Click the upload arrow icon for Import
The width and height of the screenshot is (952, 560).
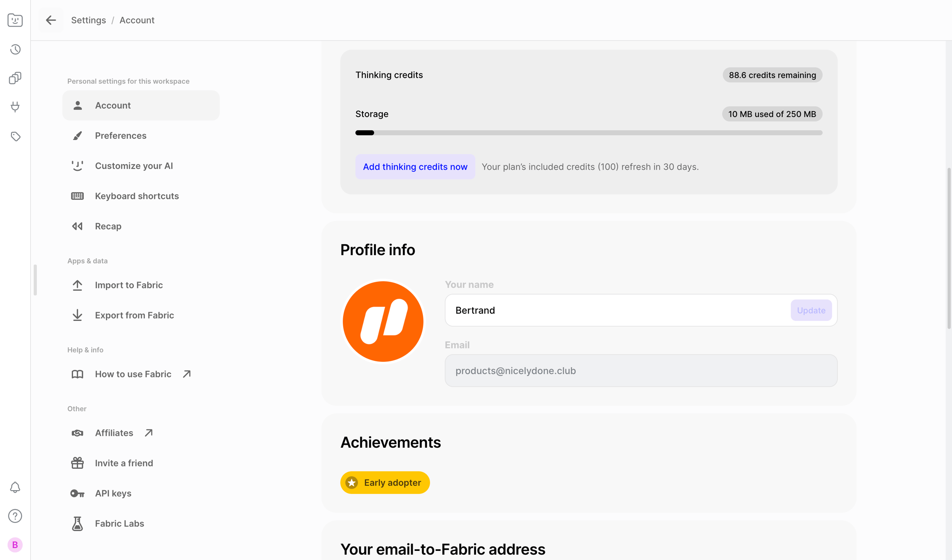click(77, 285)
